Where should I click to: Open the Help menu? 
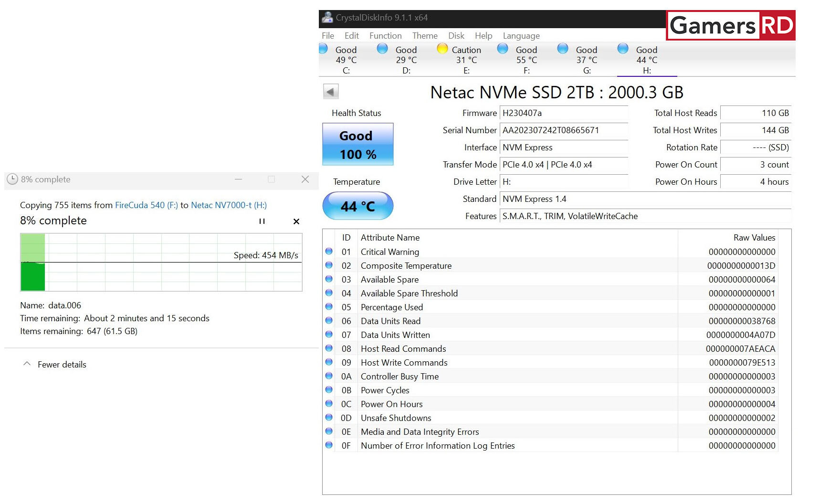coord(484,36)
